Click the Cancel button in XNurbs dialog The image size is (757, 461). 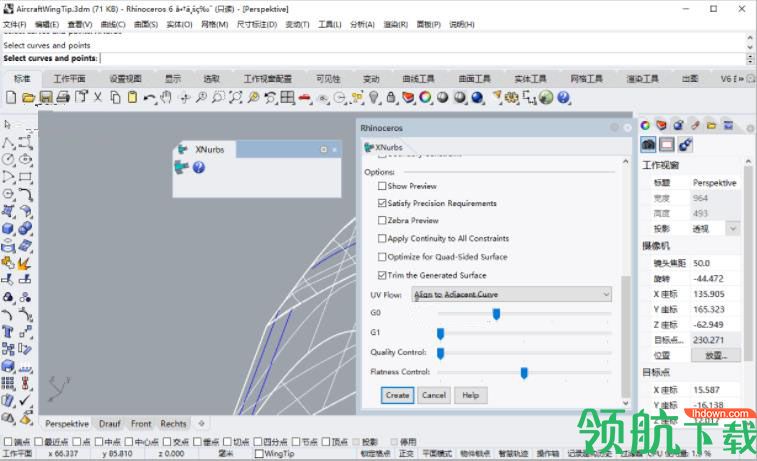[x=434, y=395]
